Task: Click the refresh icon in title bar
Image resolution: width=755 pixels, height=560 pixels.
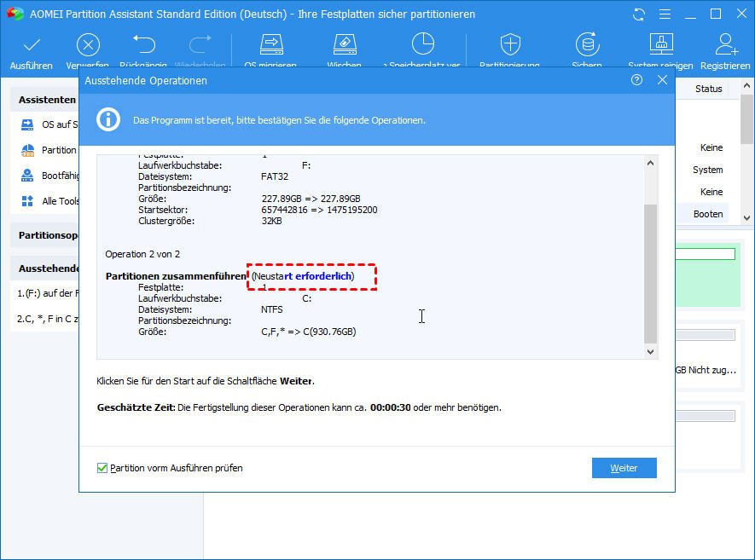Action: pyautogui.click(x=639, y=14)
